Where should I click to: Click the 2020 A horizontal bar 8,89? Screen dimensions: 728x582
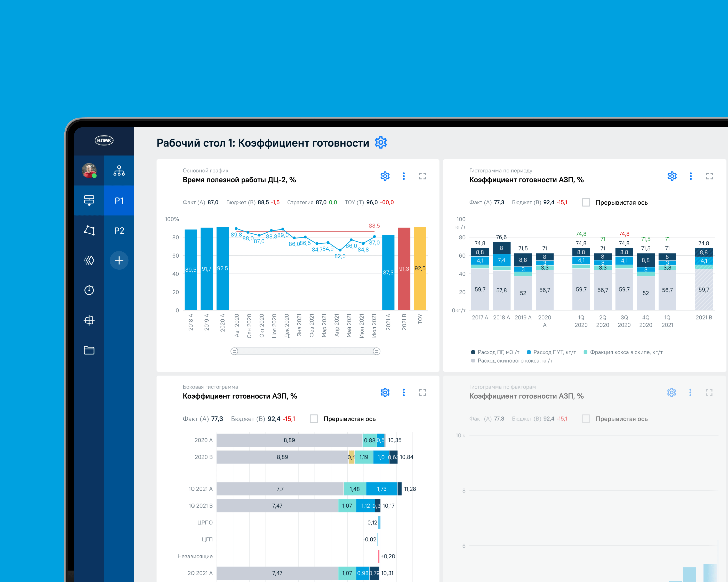(x=289, y=440)
